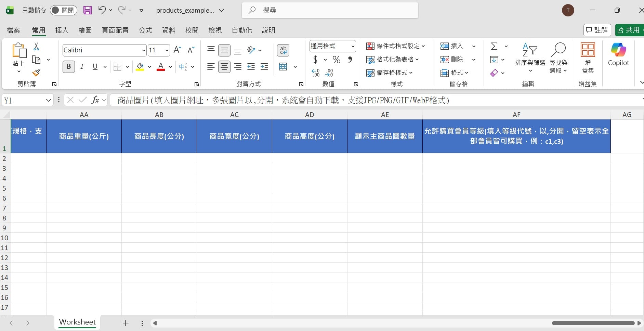This screenshot has height=331, width=644.
Task: Toggle middle vertical alignment
Action: pos(224,50)
